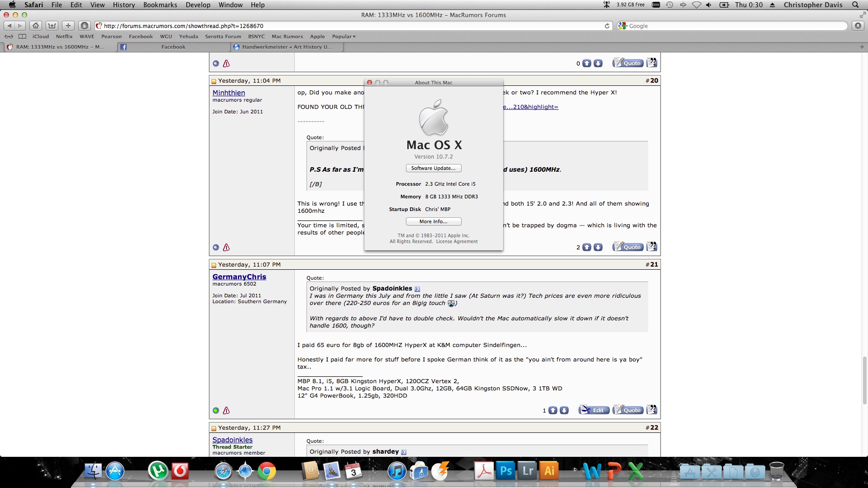Click the Google search field
Image resolution: width=868 pixels, height=488 pixels.
[732, 26]
